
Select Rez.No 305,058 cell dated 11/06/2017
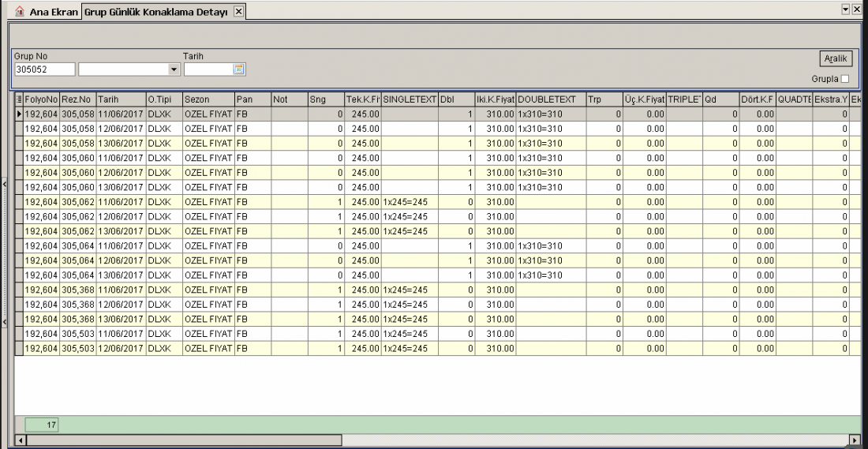(x=78, y=114)
